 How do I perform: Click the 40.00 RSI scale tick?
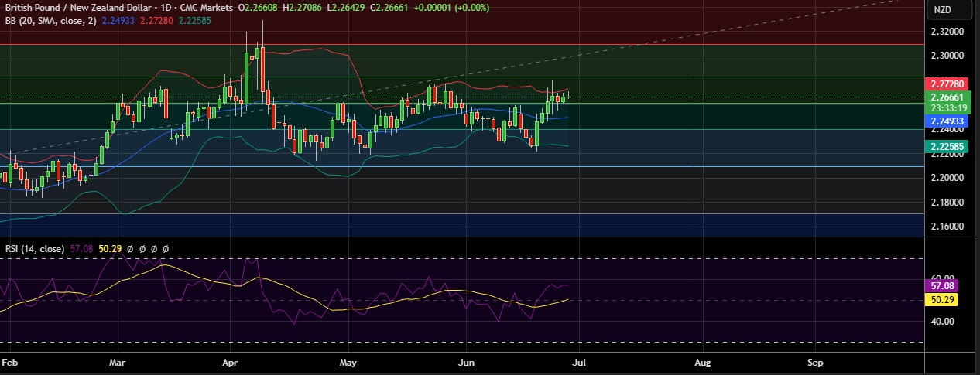(942, 322)
